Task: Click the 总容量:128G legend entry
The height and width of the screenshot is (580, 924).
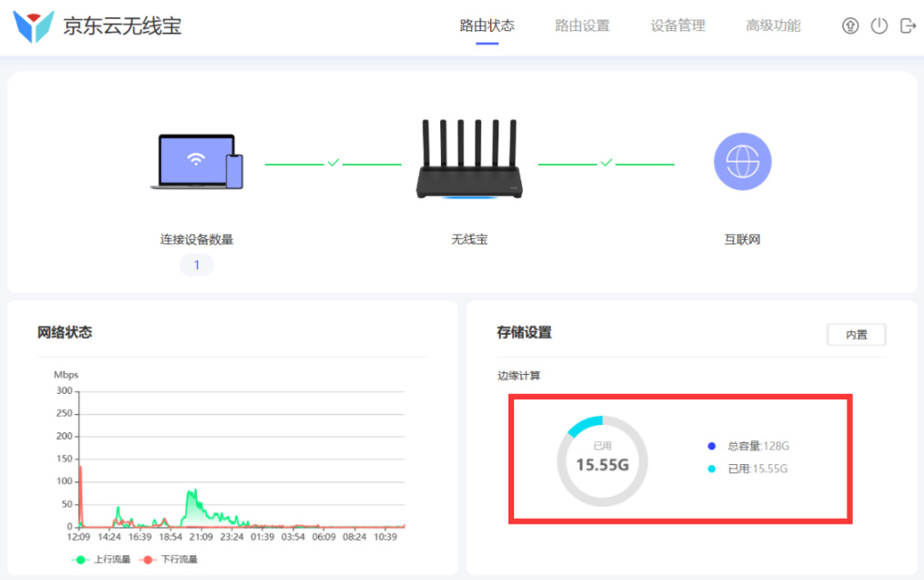Action: [748, 446]
